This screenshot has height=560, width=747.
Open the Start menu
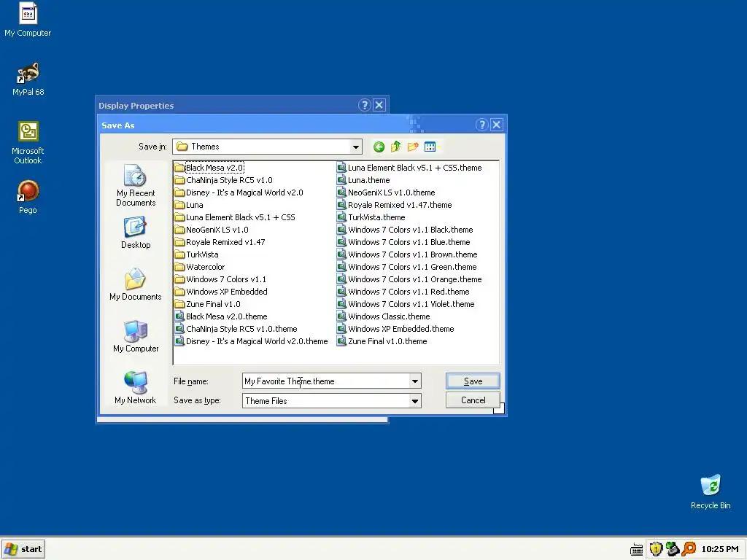(23, 549)
